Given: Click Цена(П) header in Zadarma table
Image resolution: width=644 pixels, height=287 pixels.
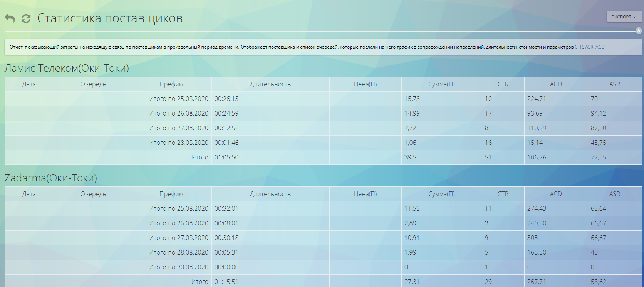Looking at the screenshot, I should coord(365,194).
